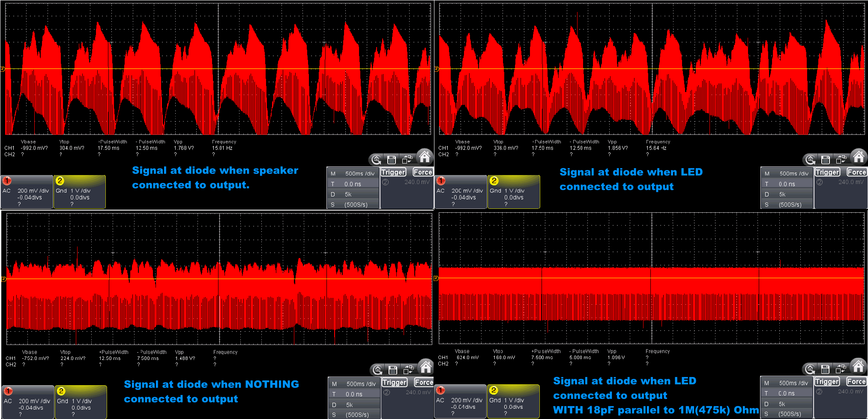Click the D 5k depth row in the 18pF panel
Screen dimensions: 868x419
click(787, 404)
